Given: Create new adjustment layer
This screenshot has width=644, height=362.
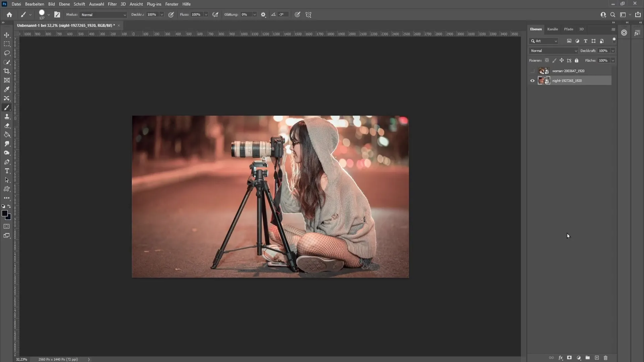Looking at the screenshot, I should point(579,358).
